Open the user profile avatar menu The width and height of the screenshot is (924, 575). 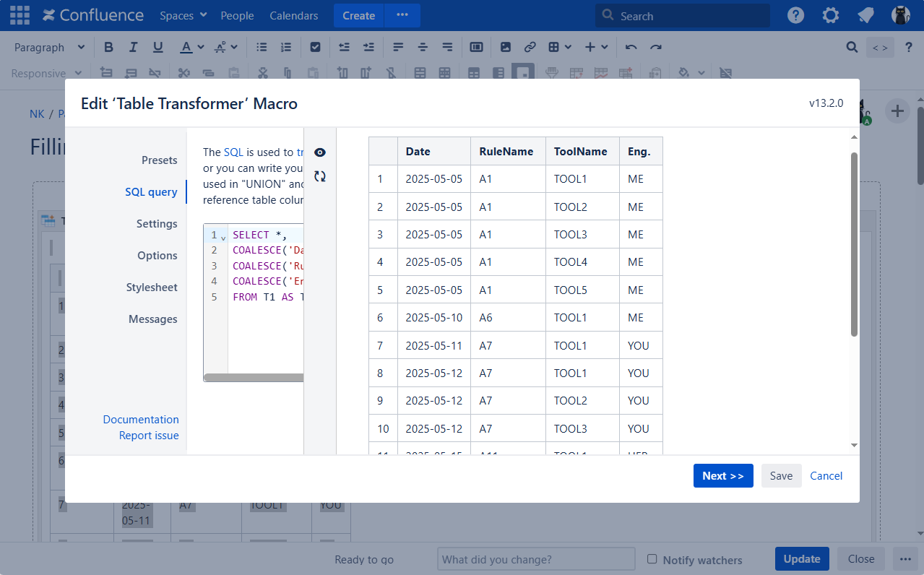coord(900,15)
